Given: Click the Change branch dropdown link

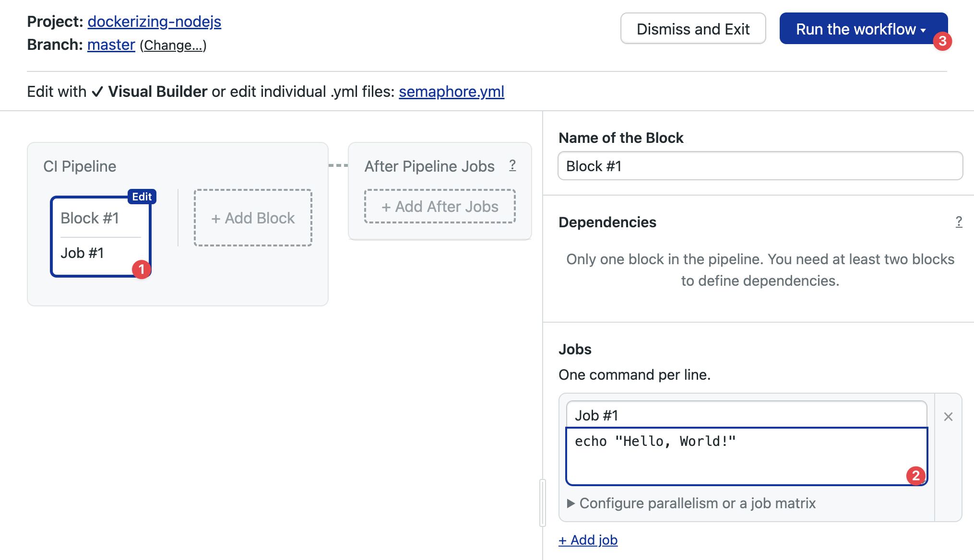Looking at the screenshot, I should (173, 46).
